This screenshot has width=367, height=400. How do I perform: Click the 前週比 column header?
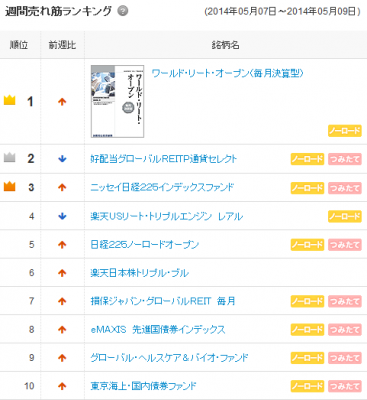tap(62, 45)
